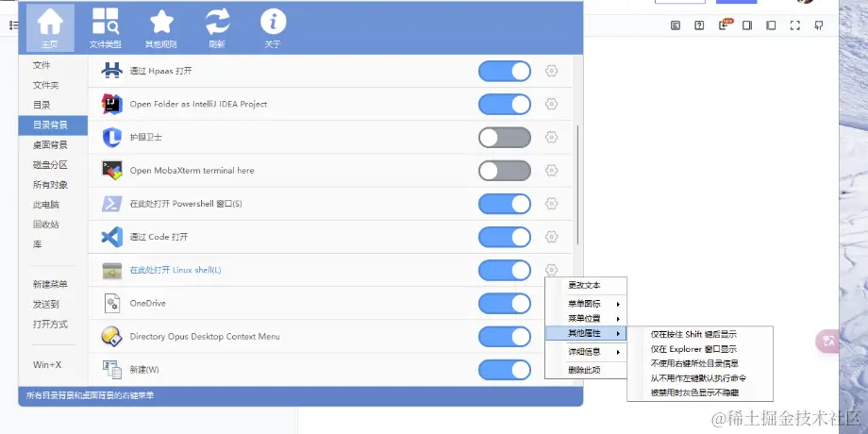Click the OneDrive item icon
The height and width of the screenshot is (434, 868).
tap(112, 304)
